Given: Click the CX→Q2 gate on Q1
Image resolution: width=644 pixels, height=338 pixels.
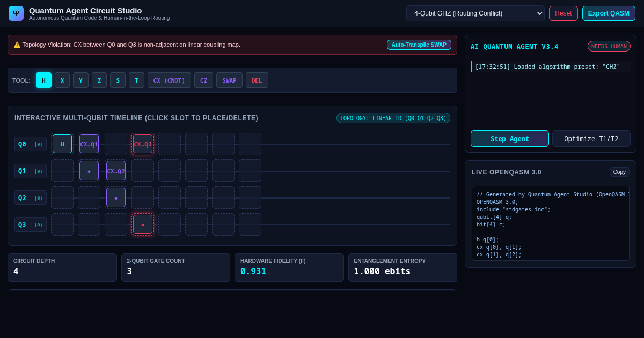Looking at the screenshot, I should (x=116, y=171).
